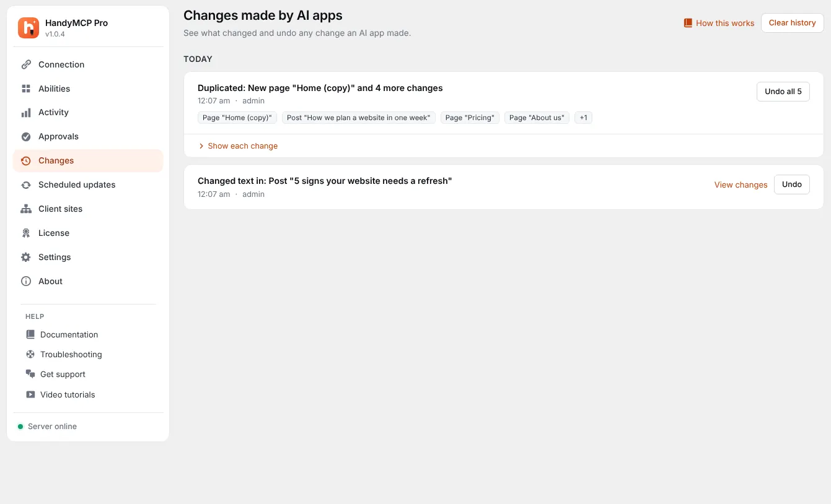Click the Documentation book icon
Viewport: 831px width, 504px height.
pyautogui.click(x=30, y=334)
